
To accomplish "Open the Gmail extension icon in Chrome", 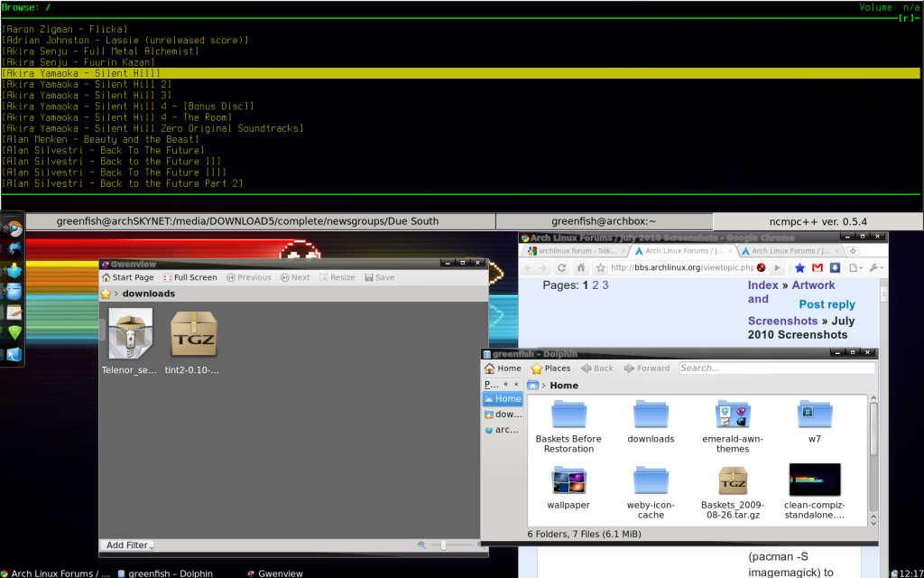I will [818, 267].
